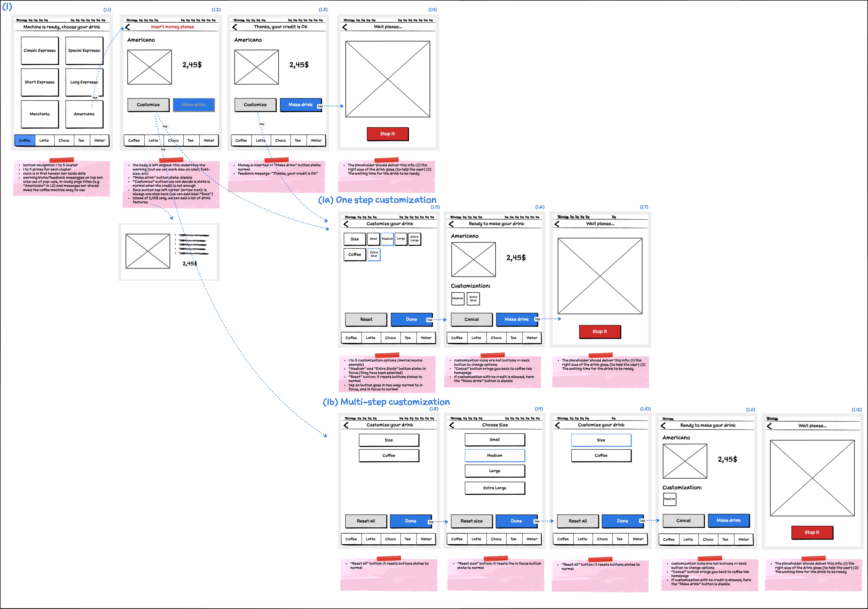
Task: Click the large placeholder image in screen 1.4
Action: tap(388, 79)
